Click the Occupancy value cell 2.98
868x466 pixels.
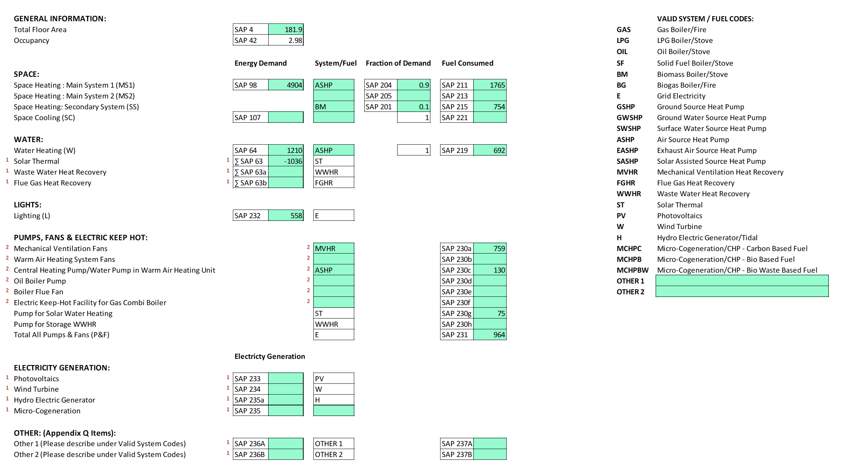coord(286,40)
